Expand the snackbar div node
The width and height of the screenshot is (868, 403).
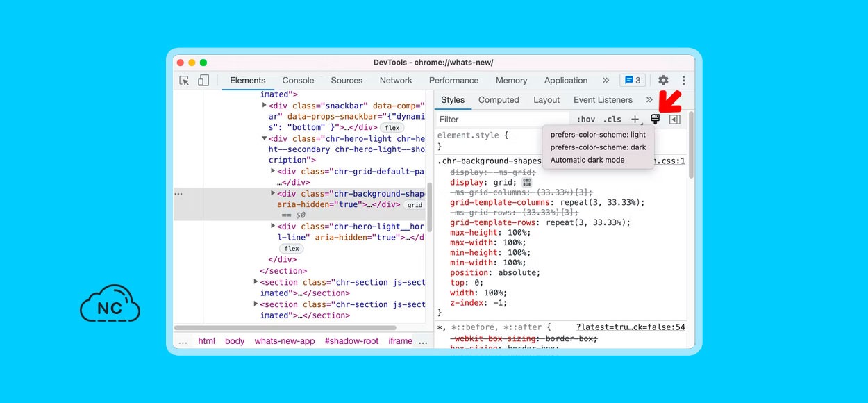click(x=265, y=105)
